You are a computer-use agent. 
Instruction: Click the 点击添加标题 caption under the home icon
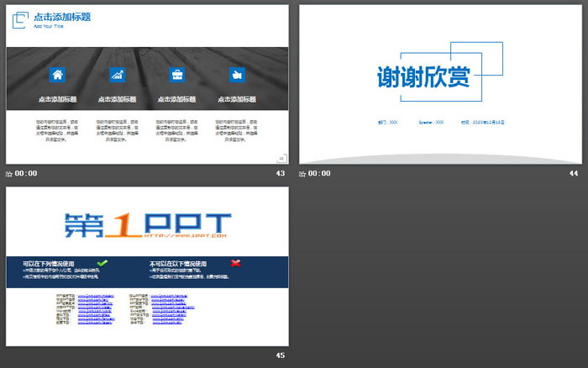pos(57,99)
